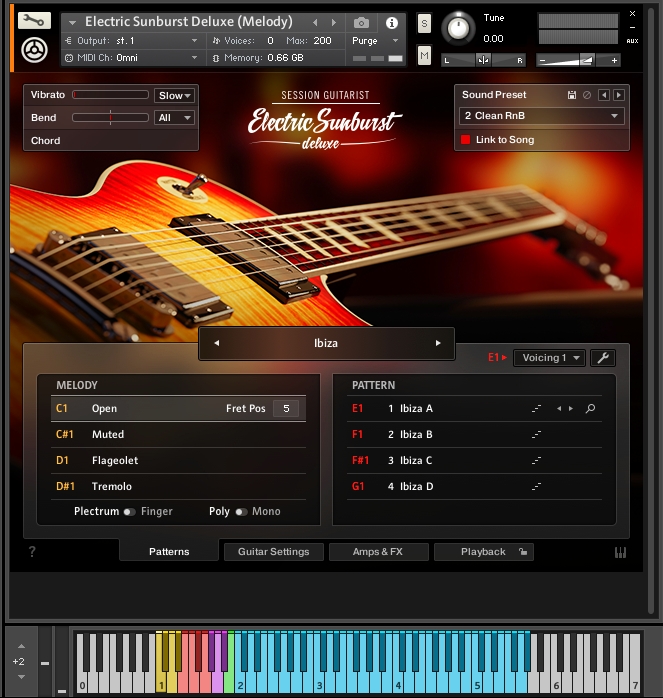Click the pattern type icon of Ibiza D
663x698 pixels.
tap(537, 487)
